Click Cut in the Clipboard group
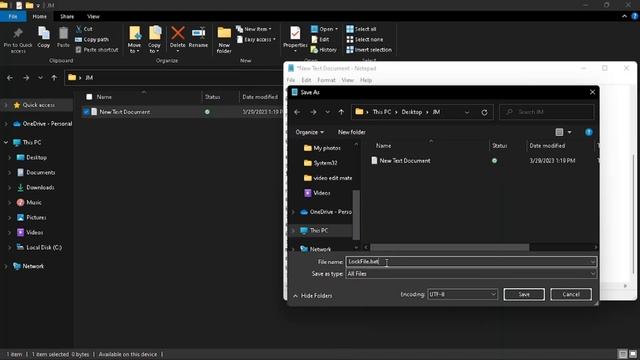The height and width of the screenshot is (360, 640). pyautogui.click(x=84, y=29)
